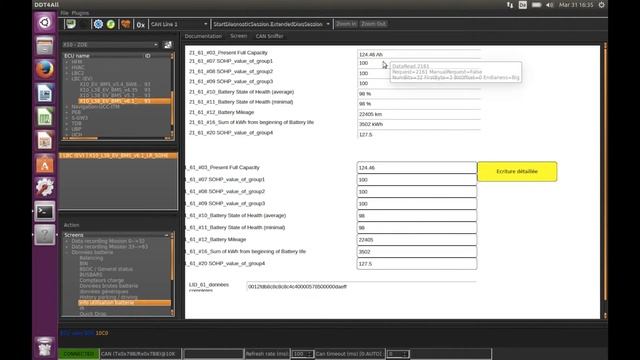The image size is (640, 360).
Task: Open LibreOffice Calc from the launcher
Action: [x=44, y=117]
